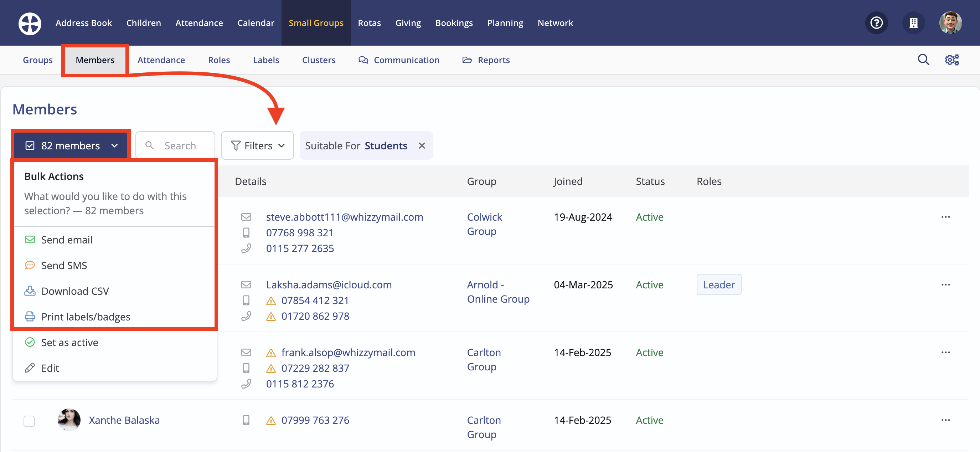Switch to the Clusters tab
The image size is (980, 452).
319,60
